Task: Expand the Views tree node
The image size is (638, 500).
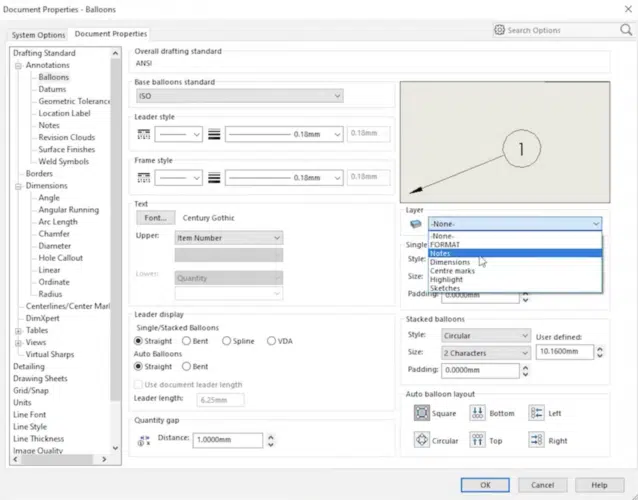Action: tap(18, 343)
